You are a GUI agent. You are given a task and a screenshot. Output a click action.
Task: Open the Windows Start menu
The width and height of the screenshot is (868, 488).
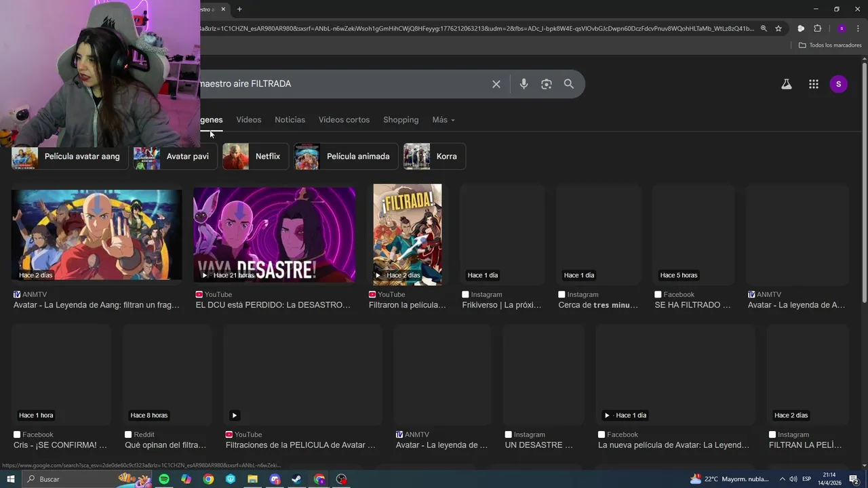click(11, 479)
